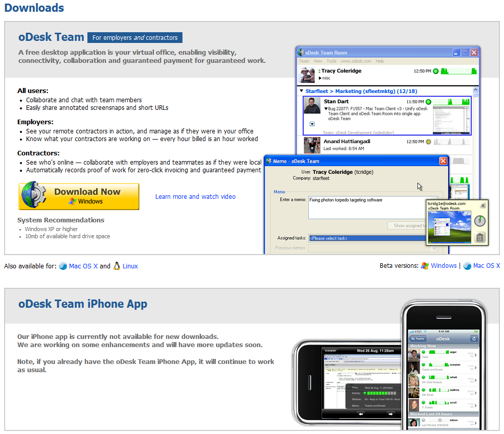Click the Mac OS X icon beside Also available for
The height and width of the screenshot is (434, 504).
pyautogui.click(x=63, y=266)
